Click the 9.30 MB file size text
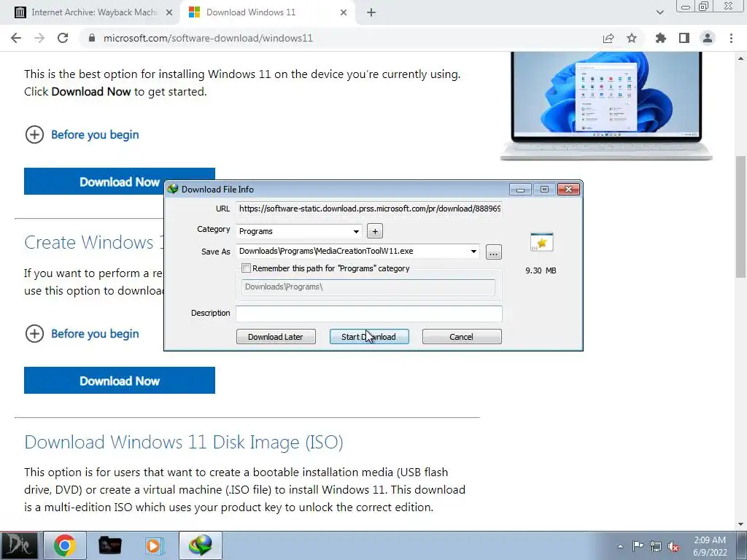 tap(541, 271)
